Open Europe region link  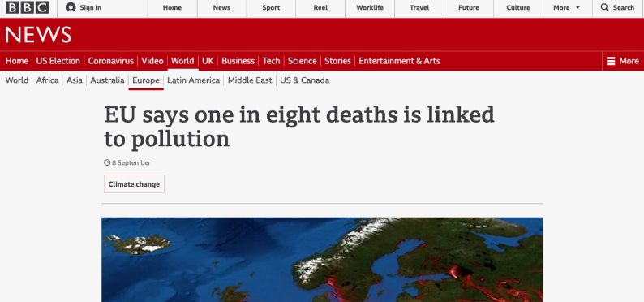(x=146, y=80)
